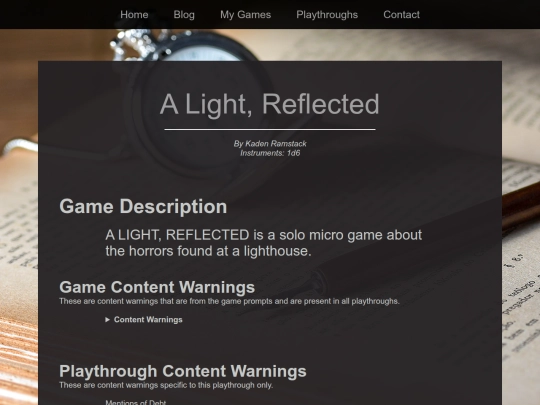Open the Home navigation link
Viewport: 540px width, 405px height.
click(x=134, y=14)
